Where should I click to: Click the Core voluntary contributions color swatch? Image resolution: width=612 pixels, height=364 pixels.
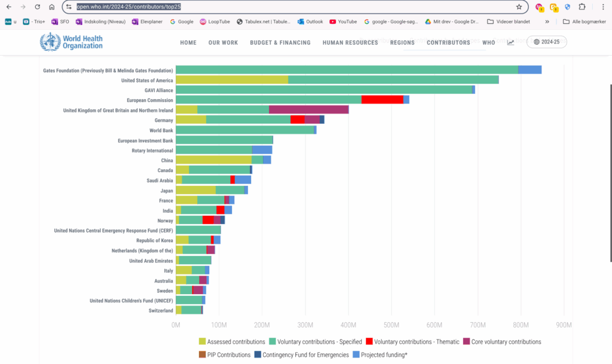[467, 342]
